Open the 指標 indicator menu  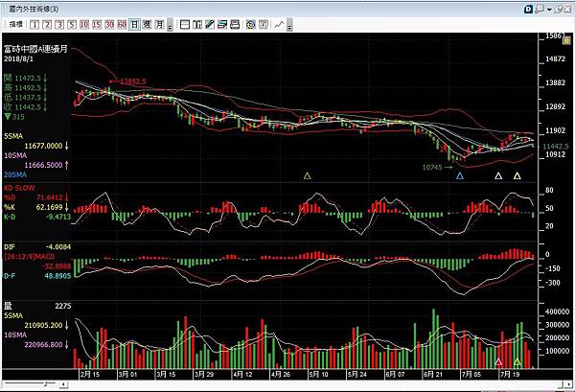(16, 25)
